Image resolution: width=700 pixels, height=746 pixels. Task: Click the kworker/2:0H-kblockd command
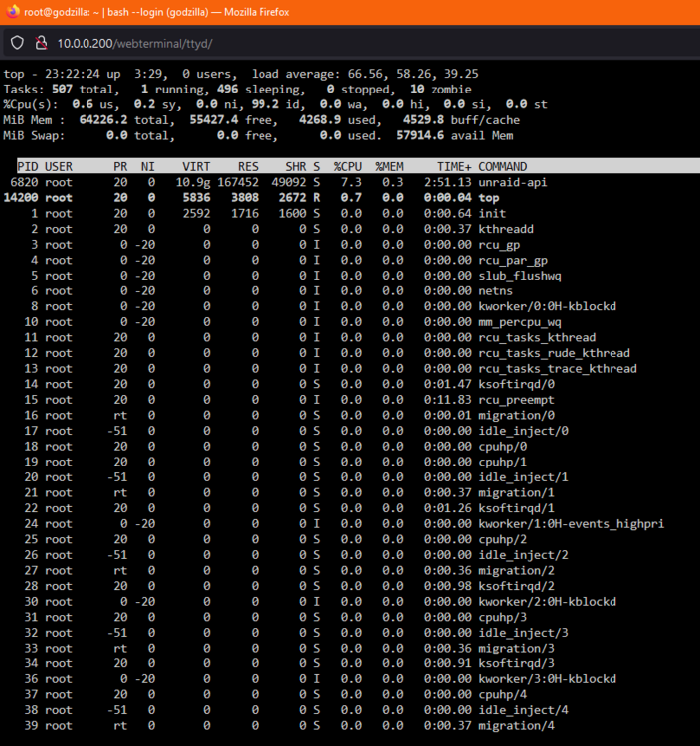coord(547,602)
